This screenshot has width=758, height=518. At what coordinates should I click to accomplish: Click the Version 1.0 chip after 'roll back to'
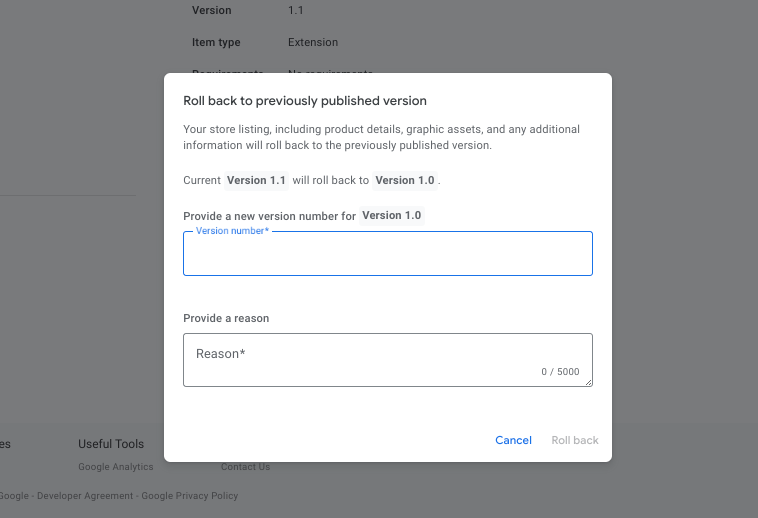[405, 181]
